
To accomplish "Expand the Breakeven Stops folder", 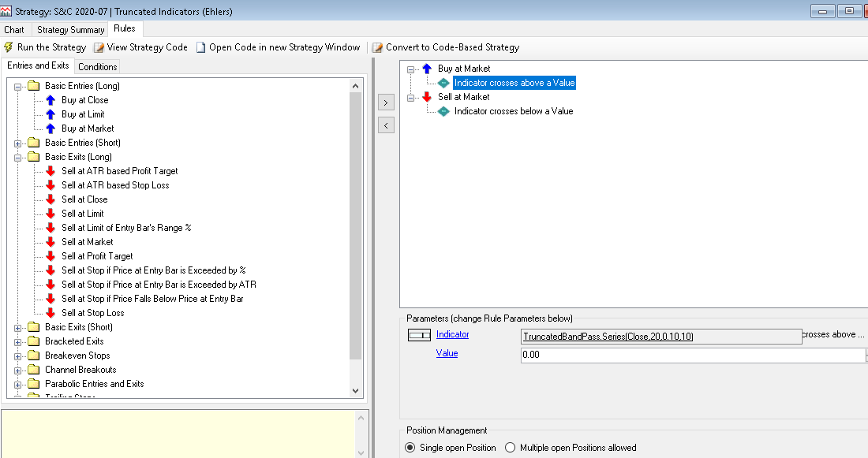I will (x=18, y=356).
